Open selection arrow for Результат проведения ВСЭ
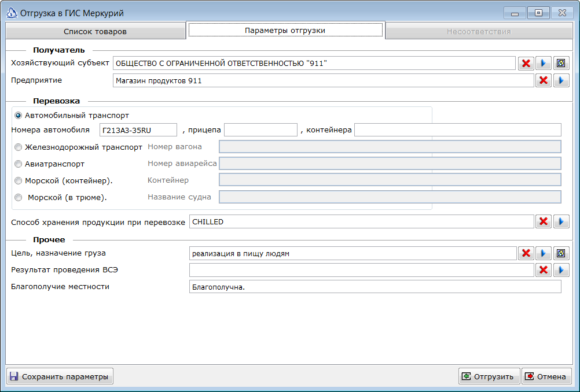The image size is (580, 392). (561, 269)
